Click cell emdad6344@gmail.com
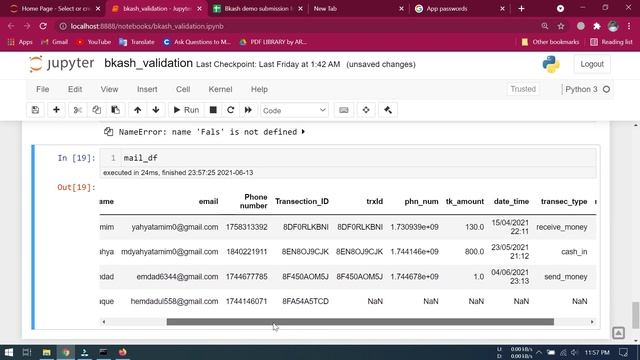This screenshot has height=360, width=640. (x=177, y=277)
